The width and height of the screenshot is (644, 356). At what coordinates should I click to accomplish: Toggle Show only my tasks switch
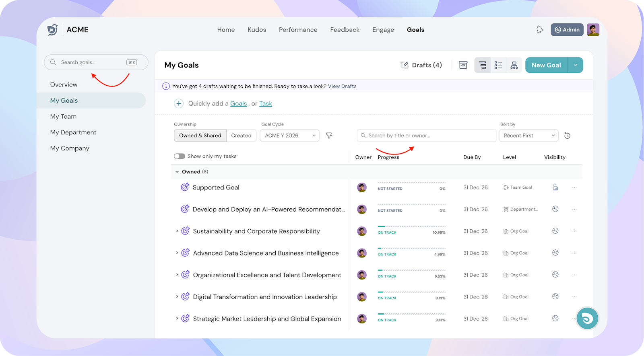click(180, 156)
